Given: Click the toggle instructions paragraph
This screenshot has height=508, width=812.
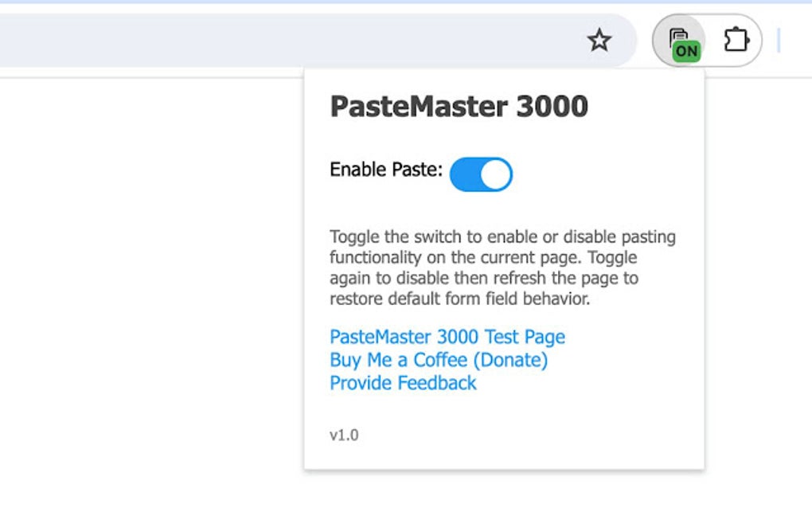Looking at the screenshot, I should point(502,268).
